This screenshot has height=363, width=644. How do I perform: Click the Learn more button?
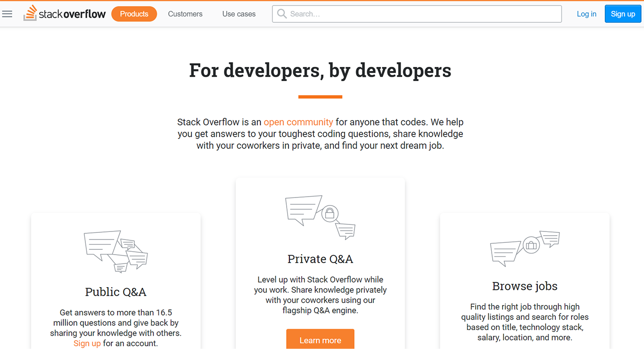pyautogui.click(x=320, y=339)
